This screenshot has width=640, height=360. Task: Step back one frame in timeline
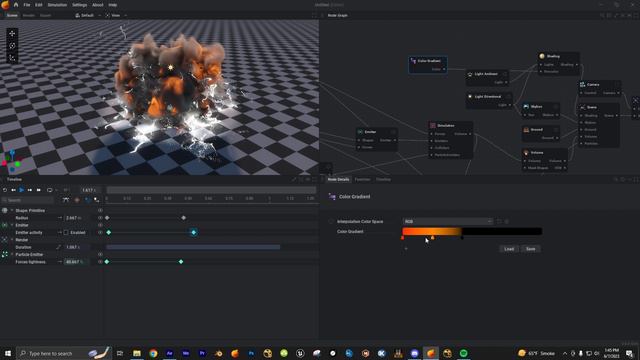pyautogui.click(x=13, y=190)
